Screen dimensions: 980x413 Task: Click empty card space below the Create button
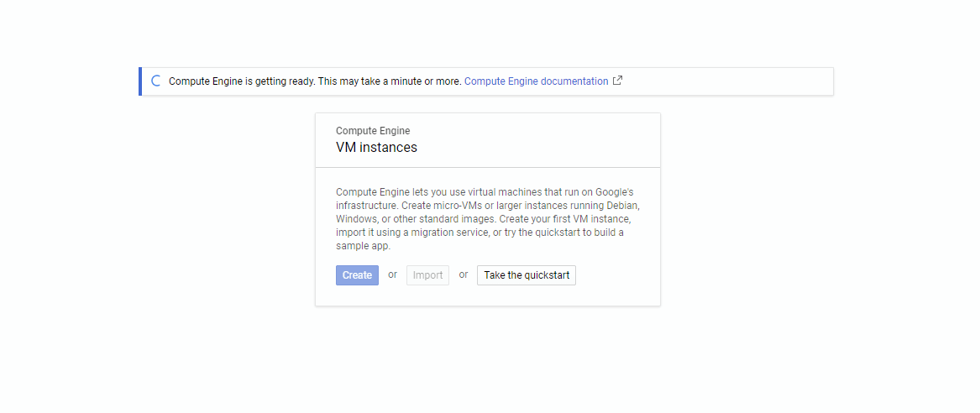[x=487, y=295]
